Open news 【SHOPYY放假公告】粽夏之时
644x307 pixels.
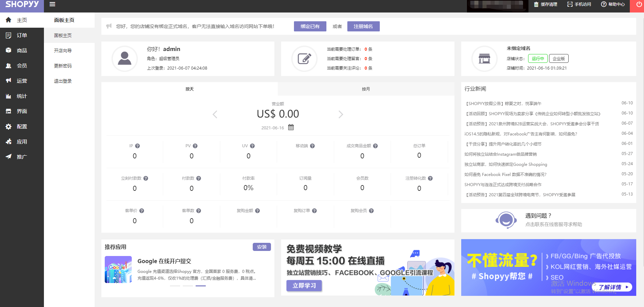click(x=503, y=104)
